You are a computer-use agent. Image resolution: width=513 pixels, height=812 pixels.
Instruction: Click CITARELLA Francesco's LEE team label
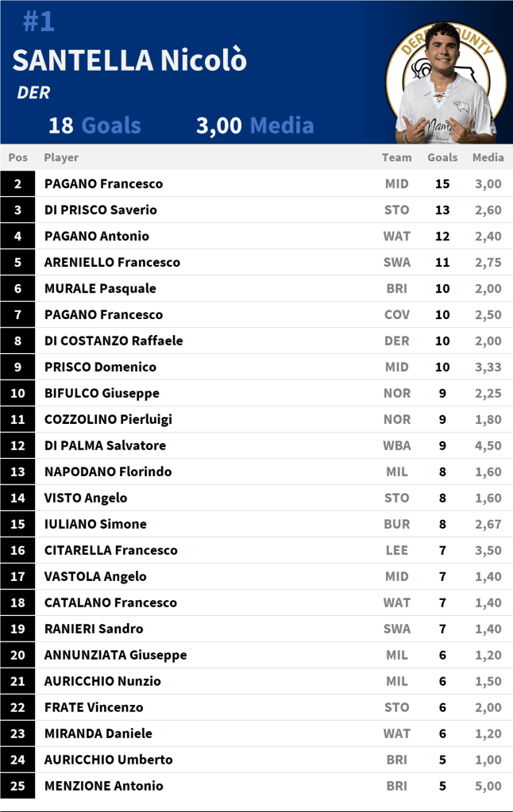pyautogui.click(x=396, y=550)
